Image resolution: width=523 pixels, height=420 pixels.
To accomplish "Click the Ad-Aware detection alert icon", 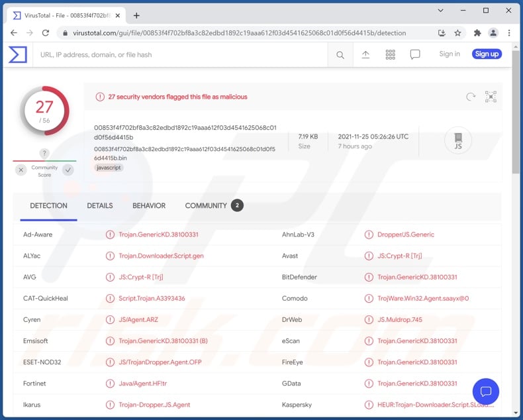I will click(x=110, y=235).
